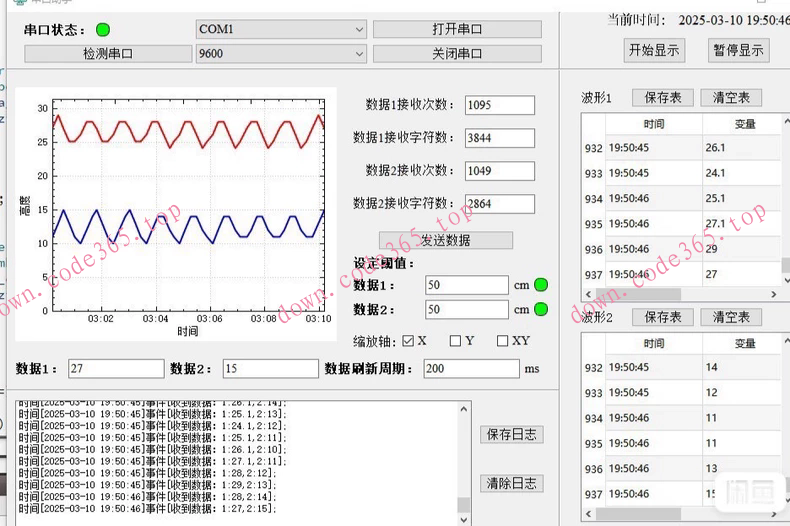This screenshot has height=526, width=790.
Task: Click the green indicator beside 数据1 threshold
Action: [541, 285]
